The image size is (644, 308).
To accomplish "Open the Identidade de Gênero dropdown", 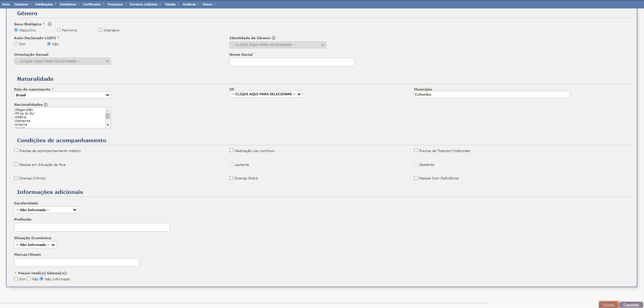I will tap(278, 45).
